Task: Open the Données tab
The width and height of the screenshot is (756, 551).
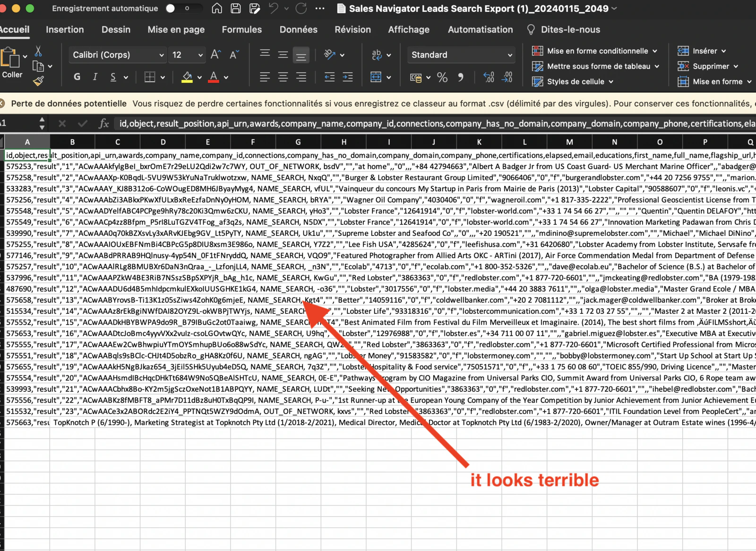Action: coord(299,29)
